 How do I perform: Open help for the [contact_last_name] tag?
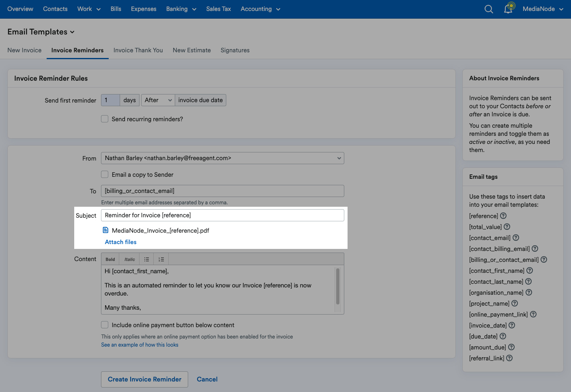528,282
